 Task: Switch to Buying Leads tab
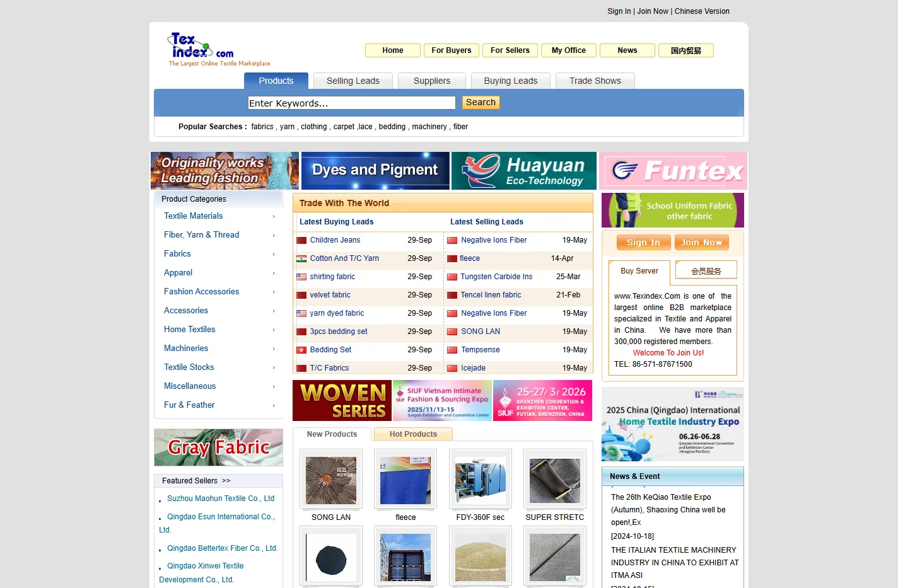click(511, 81)
